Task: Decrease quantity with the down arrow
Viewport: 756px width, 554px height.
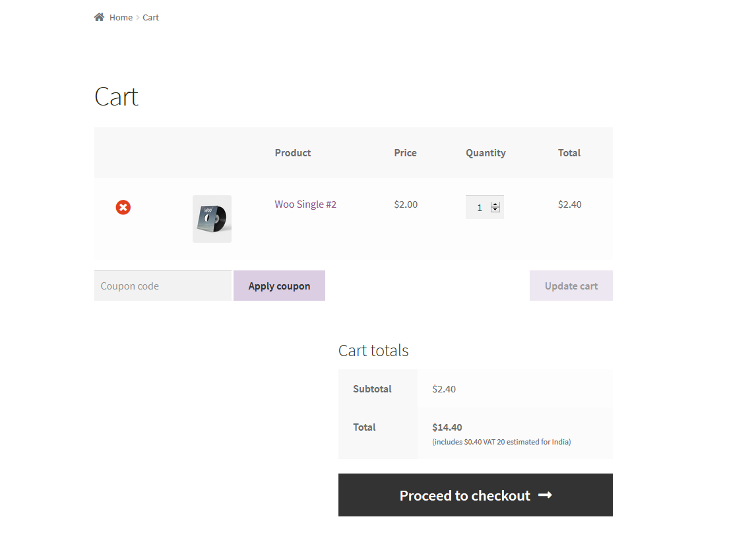Action: click(495, 210)
